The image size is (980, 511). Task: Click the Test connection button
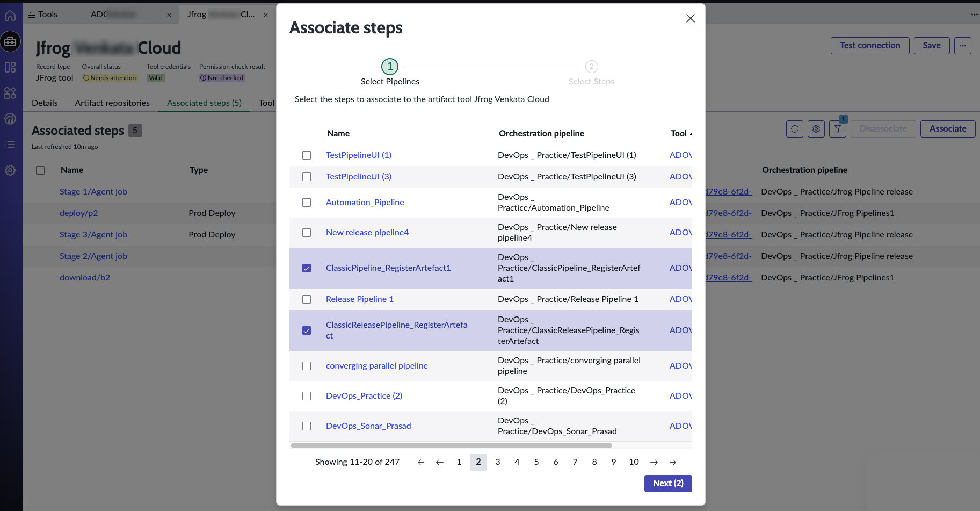[x=870, y=46]
